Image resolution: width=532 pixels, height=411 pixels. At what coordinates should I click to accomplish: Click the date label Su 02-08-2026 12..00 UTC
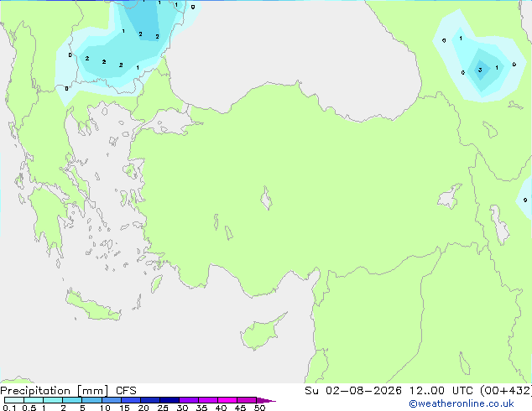(x=389, y=391)
